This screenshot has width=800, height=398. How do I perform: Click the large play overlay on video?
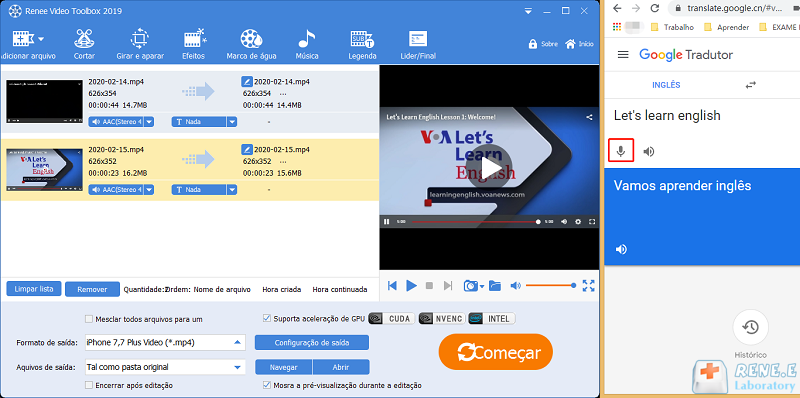489,167
